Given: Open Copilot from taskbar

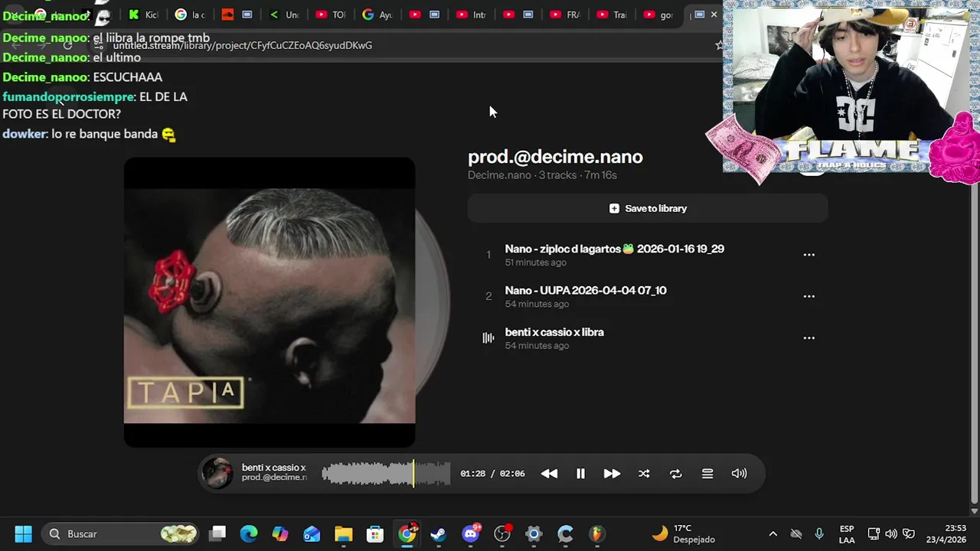Looking at the screenshot, I should [280, 533].
